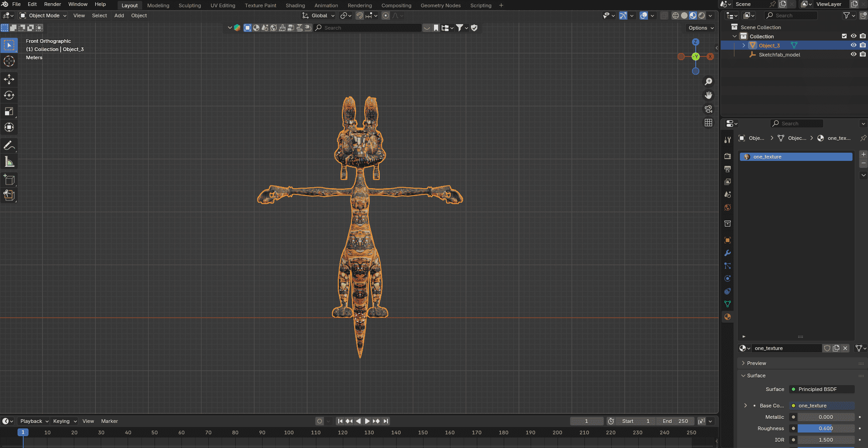Toggle snapping magnet in viewport header
The width and height of the screenshot is (868, 448).
pos(360,15)
